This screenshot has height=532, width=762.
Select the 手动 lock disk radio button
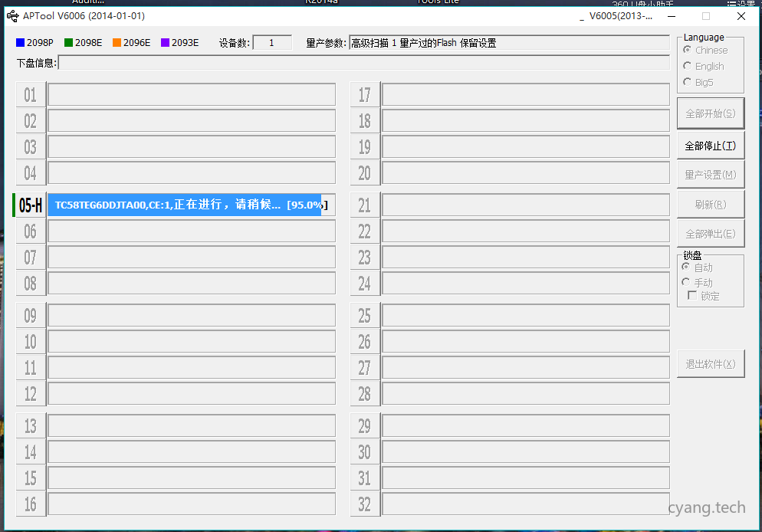pyautogui.click(x=686, y=282)
